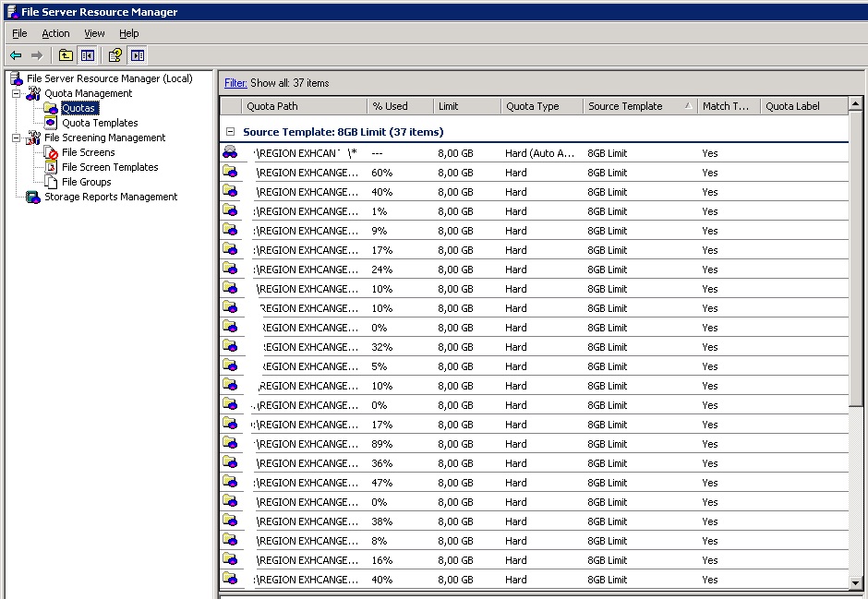Image resolution: width=868 pixels, height=599 pixels.
Task: Click the quota folder icon of 89% row
Action: coord(230,443)
